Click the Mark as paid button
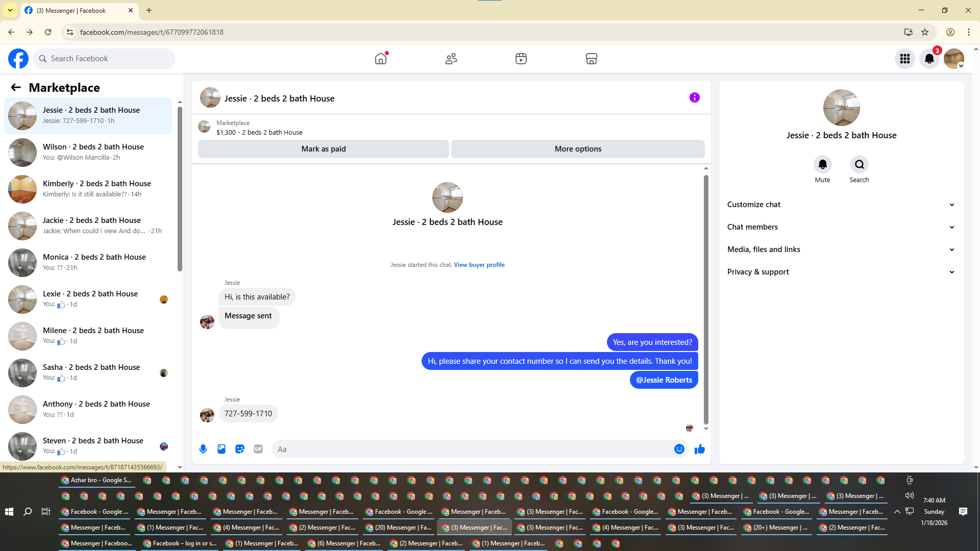Screen dimensions: 980x551 click(x=324, y=149)
